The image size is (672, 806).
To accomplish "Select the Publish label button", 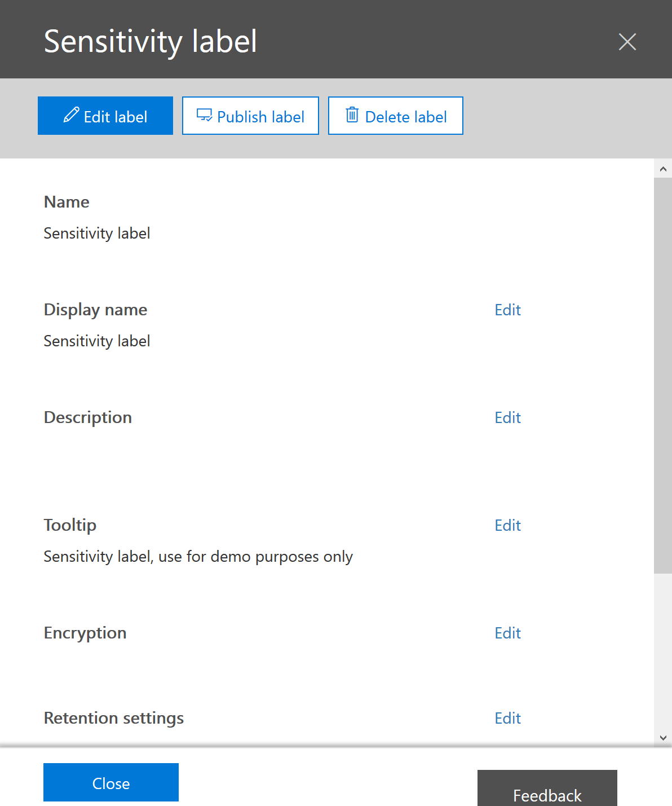I will (250, 116).
